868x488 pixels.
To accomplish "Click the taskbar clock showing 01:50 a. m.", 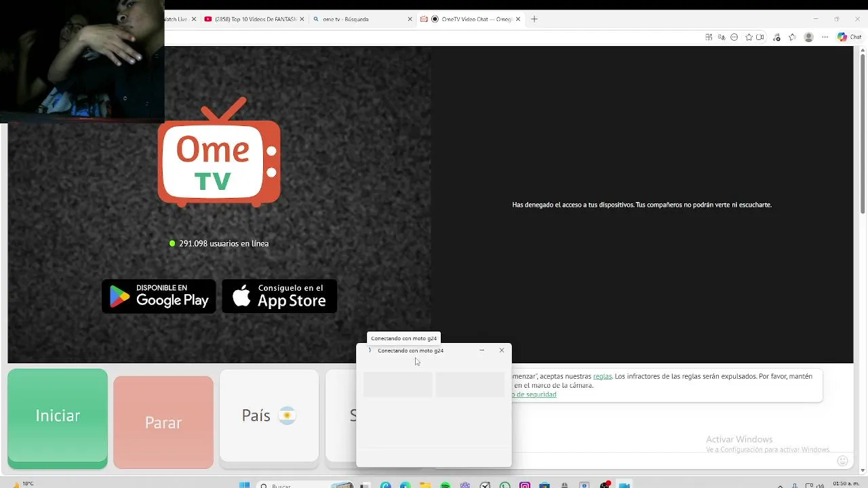I will pyautogui.click(x=846, y=484).
